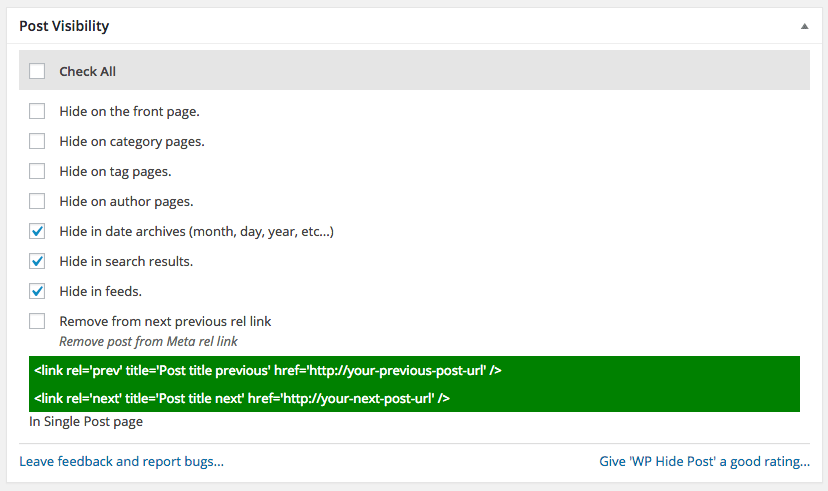828x491 pixels.
Task: Check the Hide on category pages box
Action: pyautogui.click(x=37, y=141)
